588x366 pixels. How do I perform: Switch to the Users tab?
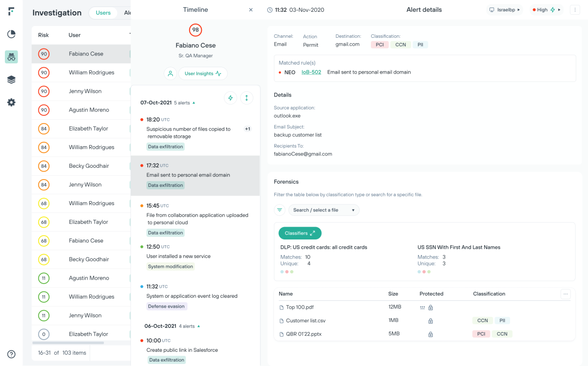[x=103, y=13]
